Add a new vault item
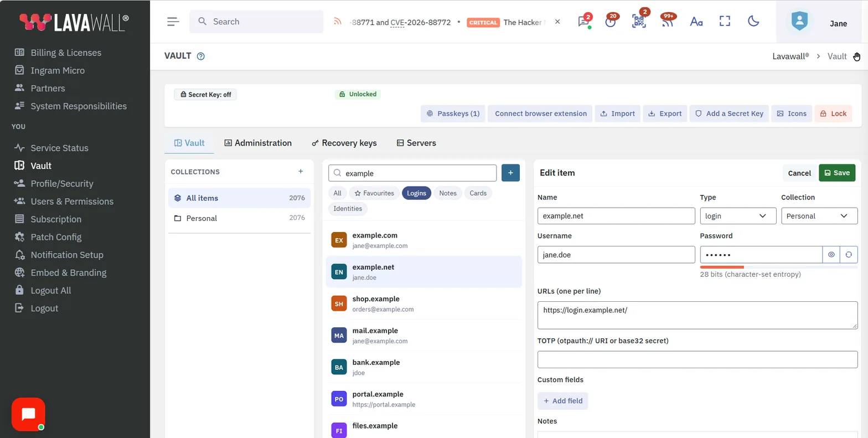Image resolution: width=868 pixels, height=438 pixels. [x=510, y=173]
